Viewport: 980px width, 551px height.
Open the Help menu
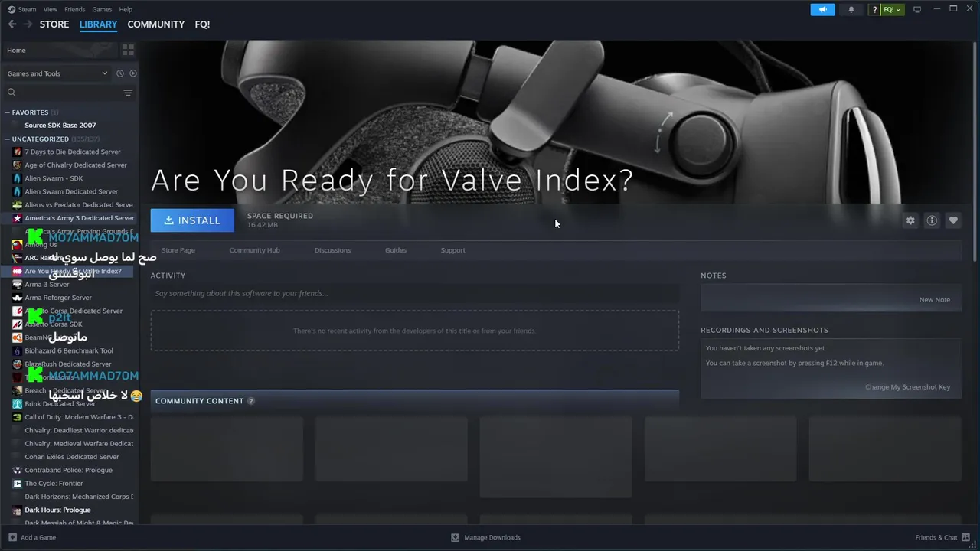[126, 9]
